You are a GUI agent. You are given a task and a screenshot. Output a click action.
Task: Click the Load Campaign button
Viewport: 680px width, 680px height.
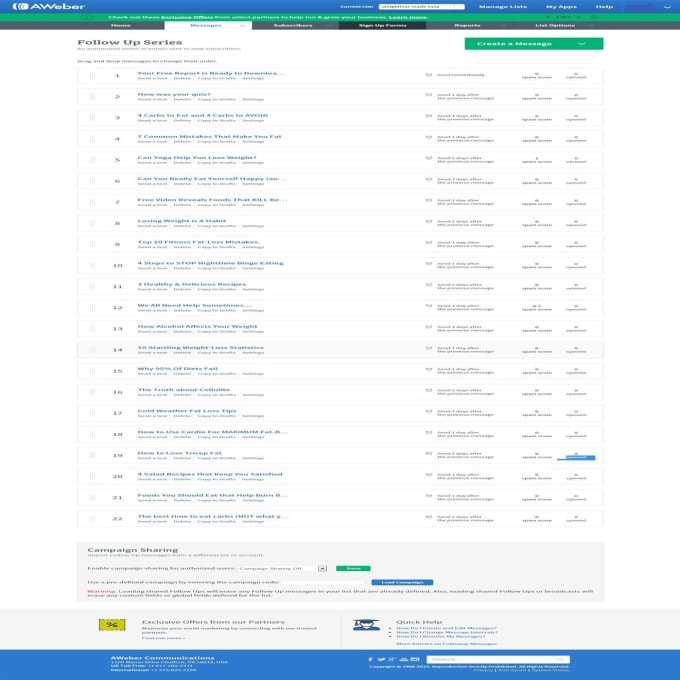click(x=402, y=582)
